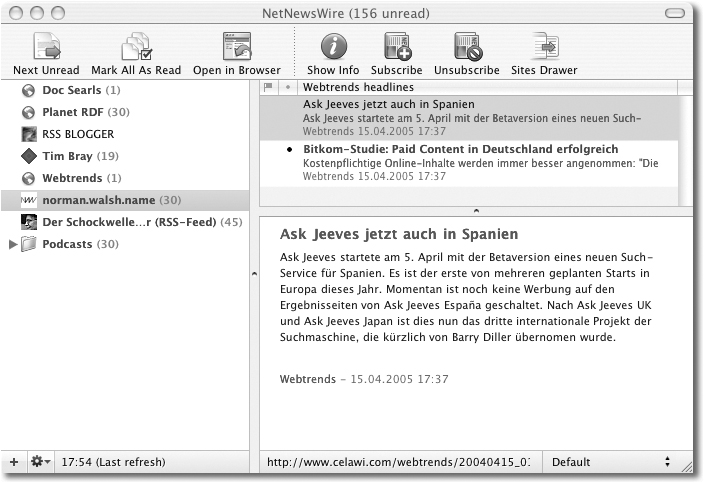
Task: Click the description under the Ask Jeeves headline
Action: pyautogui.click(x=472, y=118)
